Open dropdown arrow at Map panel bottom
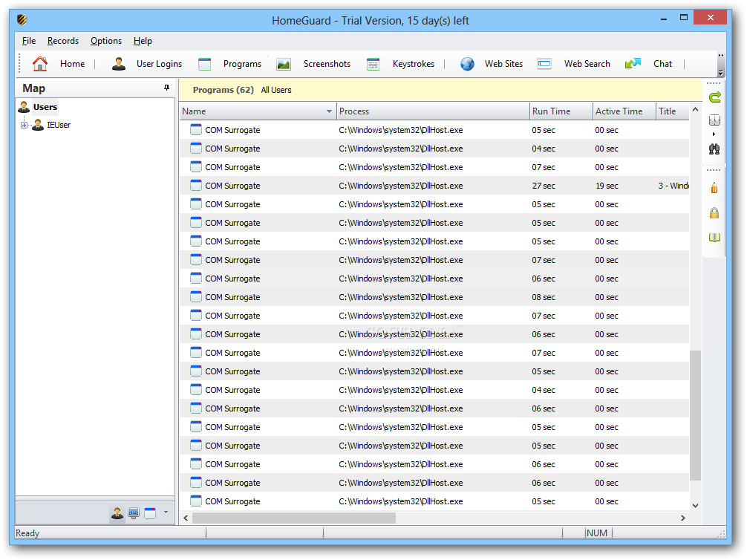 pyautogui.click(x=166, y=512)
